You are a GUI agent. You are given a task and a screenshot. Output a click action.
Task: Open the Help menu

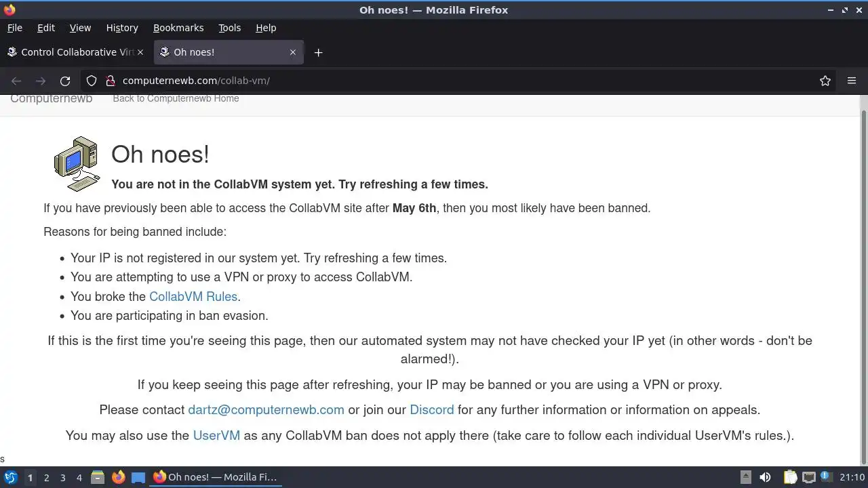[x=266, y=28]
